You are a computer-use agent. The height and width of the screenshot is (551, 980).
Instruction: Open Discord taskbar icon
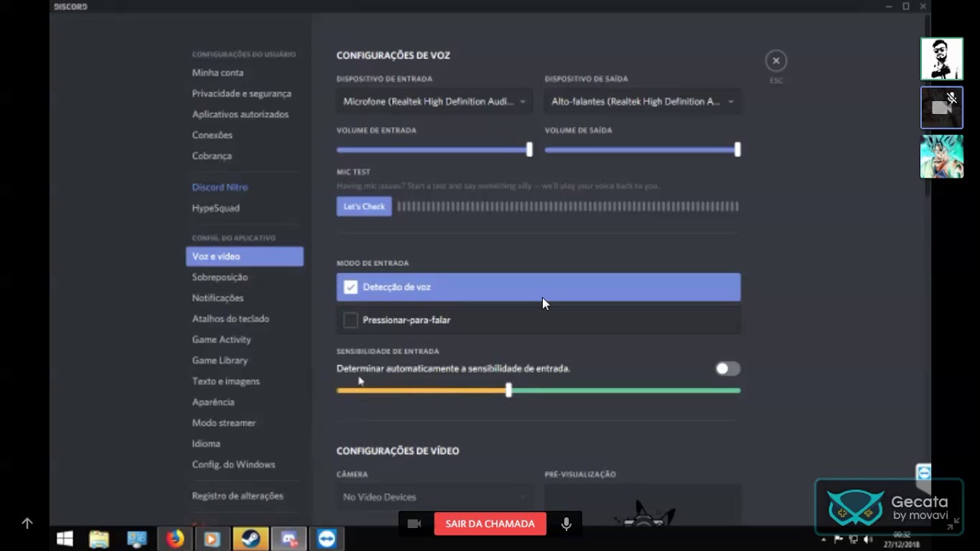(289, 539)
